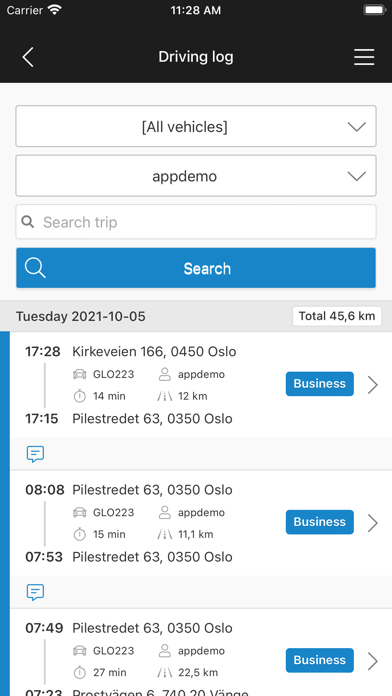
Task: Open the appdemo user dropdown
Action: coord(196,176)
